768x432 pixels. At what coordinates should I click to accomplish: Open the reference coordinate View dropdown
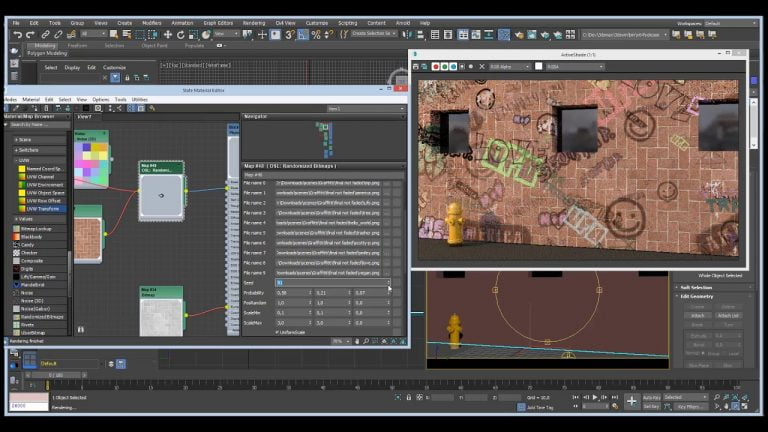[226, 34]
